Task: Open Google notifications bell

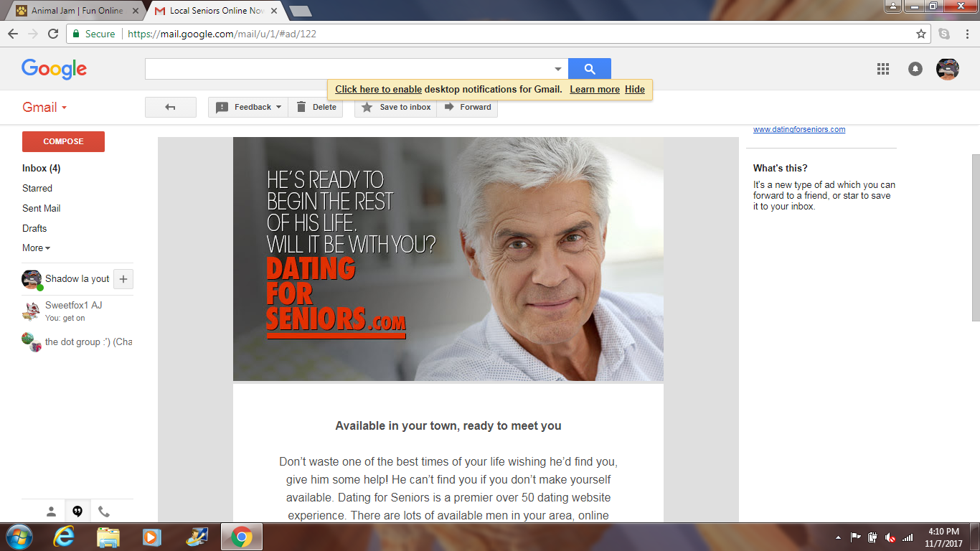Action: click(x=915, y=69)
